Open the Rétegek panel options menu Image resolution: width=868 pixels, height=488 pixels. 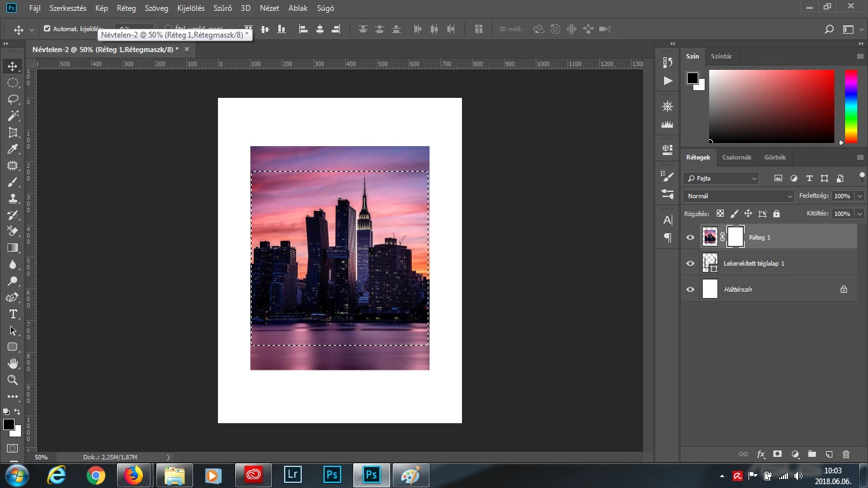[860, 157]
